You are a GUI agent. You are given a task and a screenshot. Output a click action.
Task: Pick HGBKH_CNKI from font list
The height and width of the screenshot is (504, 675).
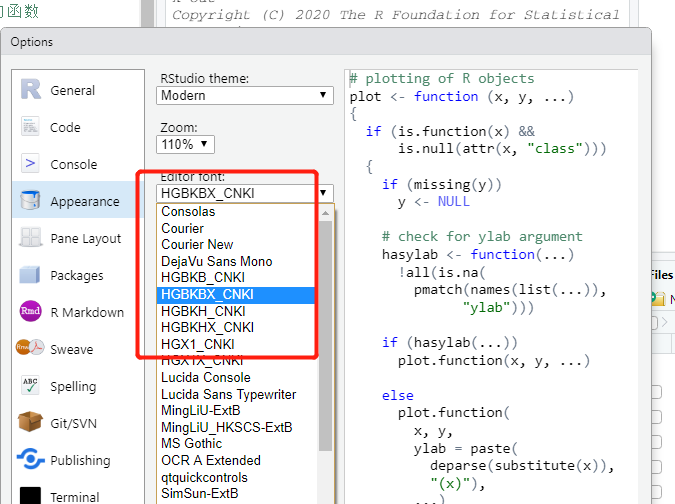[238, 311]
